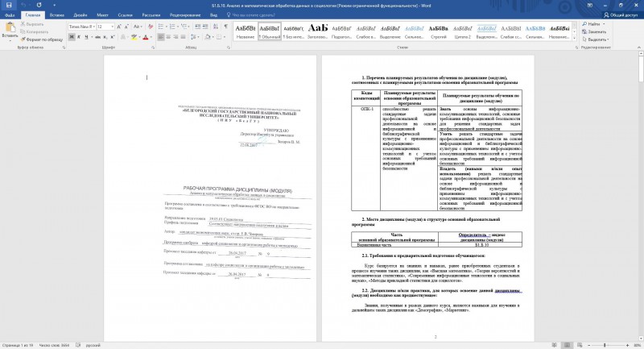Click the Redo arrow in quick access toolbar

coord(39,6)
